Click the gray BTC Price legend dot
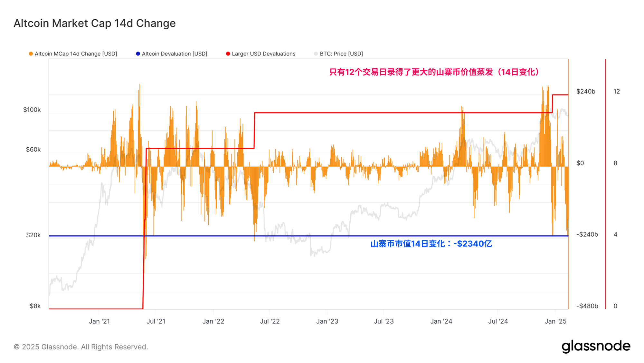This screenshot has width=644, height=363. pos(316,54)
